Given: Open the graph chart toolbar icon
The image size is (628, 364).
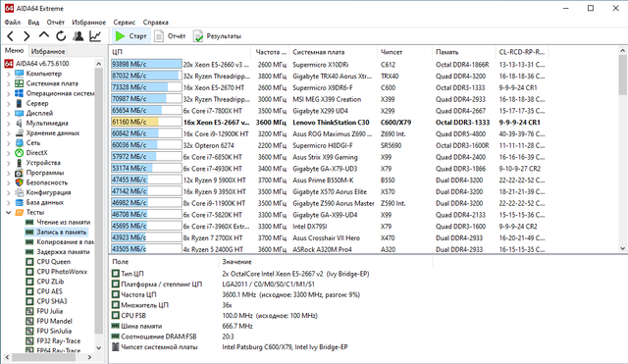Looking at the screenshot, I should [95, 36].
